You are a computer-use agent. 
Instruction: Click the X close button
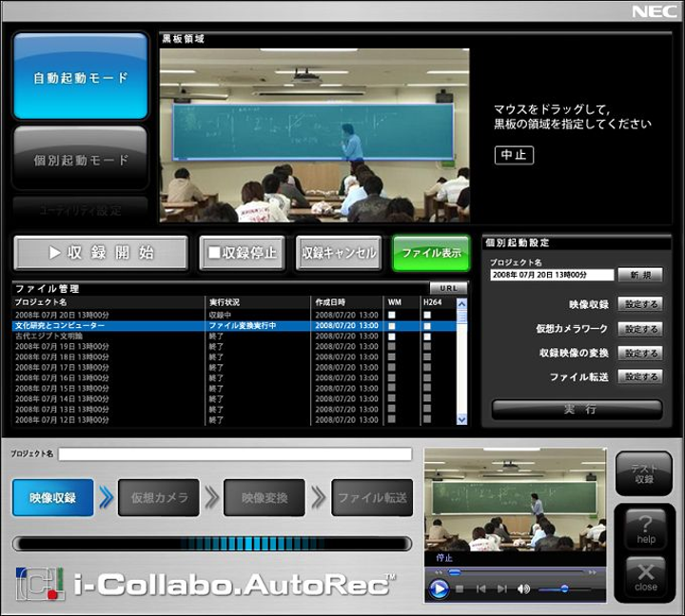pos(646,578)
